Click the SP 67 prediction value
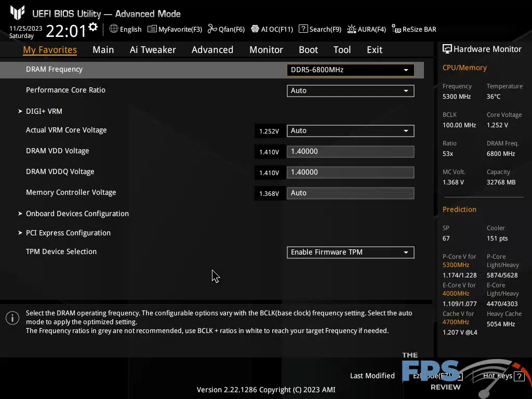Viewport: 532px width, 399px height. point(446,238)
